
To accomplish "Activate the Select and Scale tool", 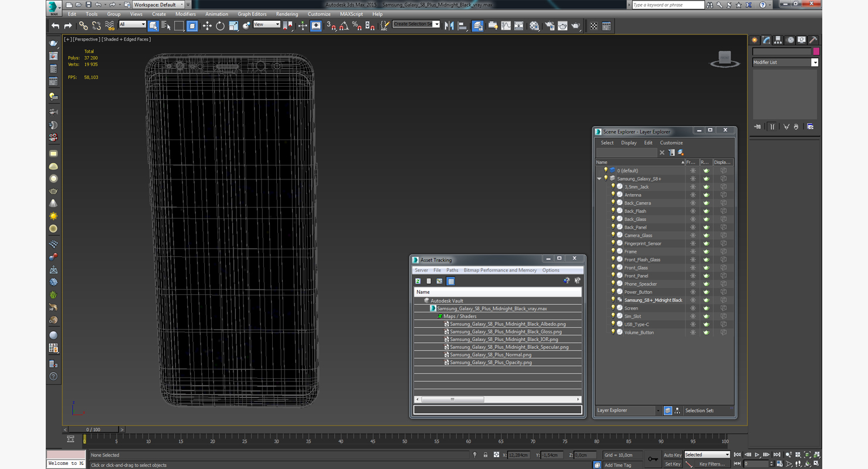I will point(233,26).
